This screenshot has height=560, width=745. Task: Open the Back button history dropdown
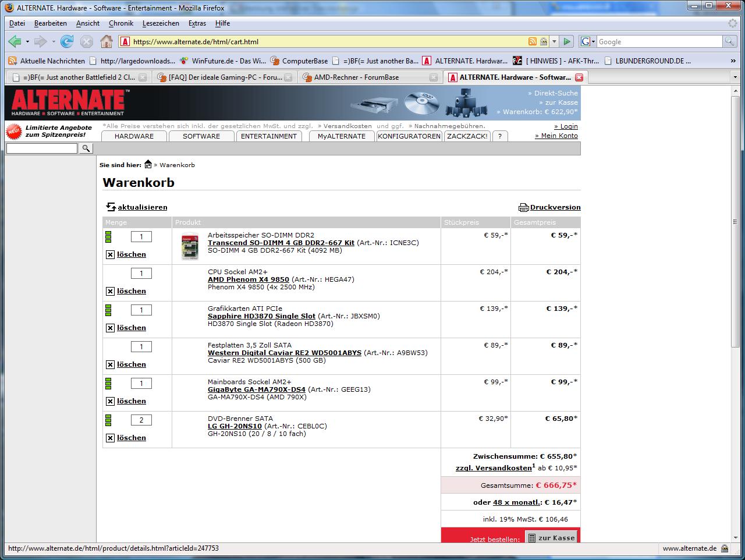(27, 41)
